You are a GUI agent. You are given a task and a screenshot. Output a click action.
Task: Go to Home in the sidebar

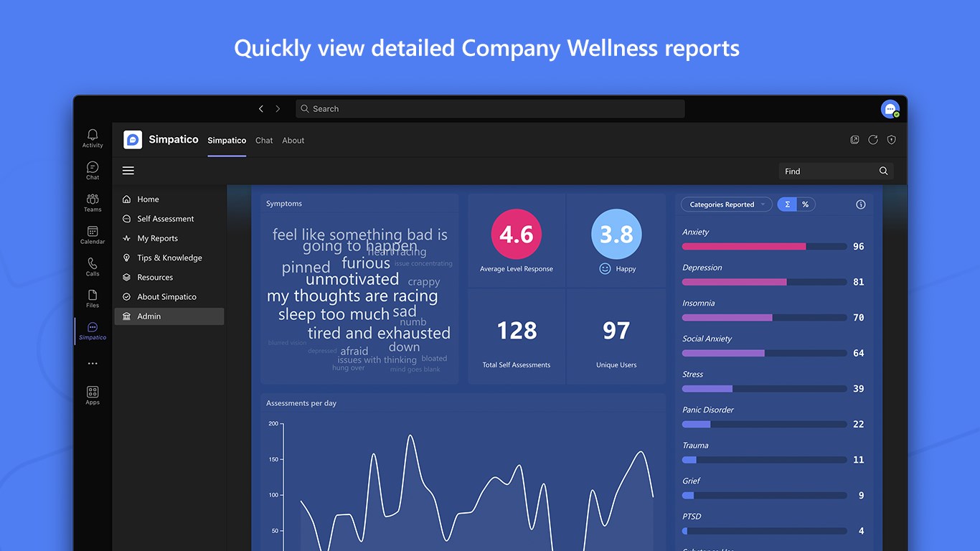(x=169, y=199)
